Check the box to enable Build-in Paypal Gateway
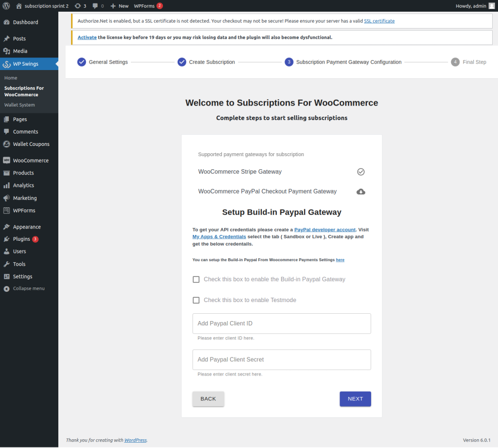498x448 pixels. [x=196, y=279]
